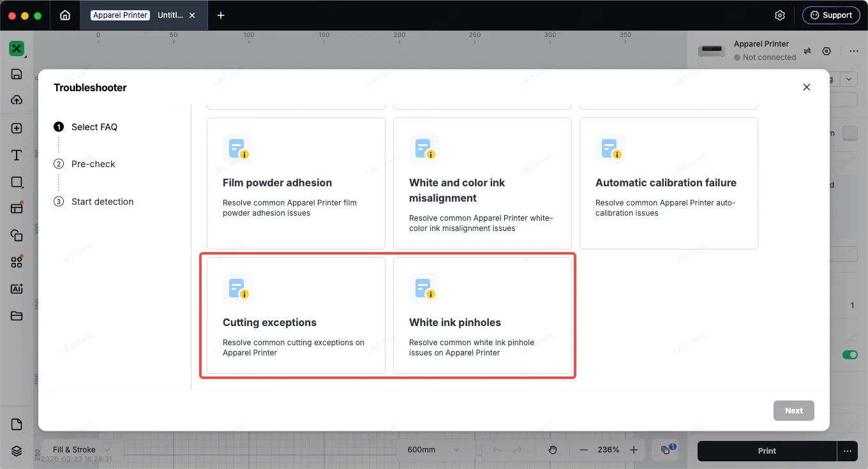Add a new tab with plus icon
The image size is (868, 469).
tap(221, 15)
